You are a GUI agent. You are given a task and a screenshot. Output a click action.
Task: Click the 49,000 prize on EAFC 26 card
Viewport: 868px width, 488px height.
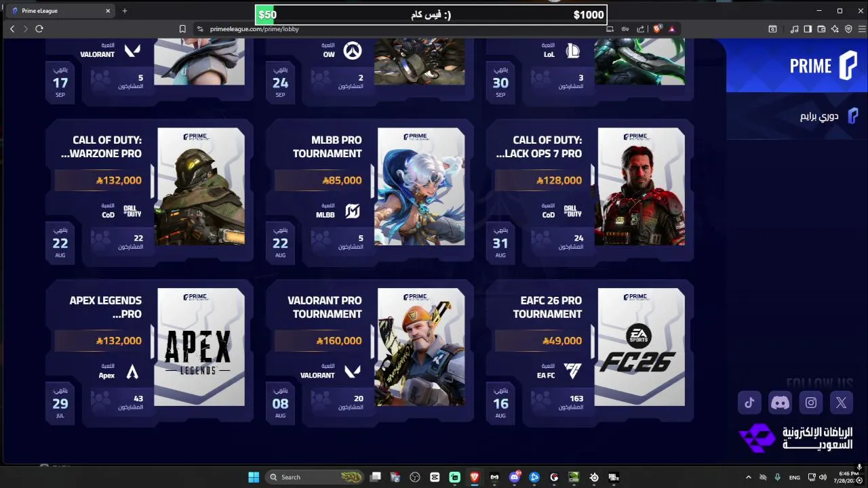coord(562,341)
